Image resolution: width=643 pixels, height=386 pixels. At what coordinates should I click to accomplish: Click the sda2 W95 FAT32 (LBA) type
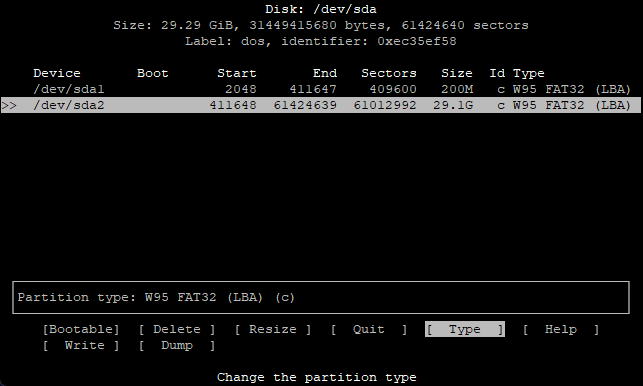[572, 105]
